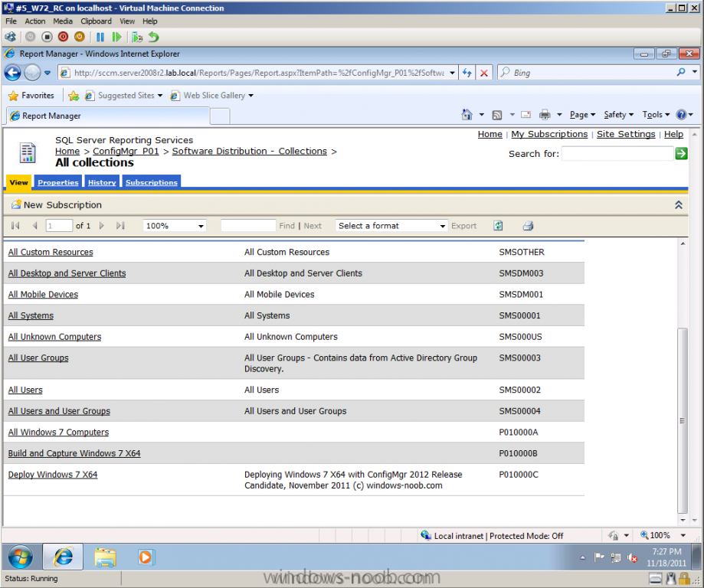
Task: Collapse the report toolbar with double chevron
Action: pos(679,205)
